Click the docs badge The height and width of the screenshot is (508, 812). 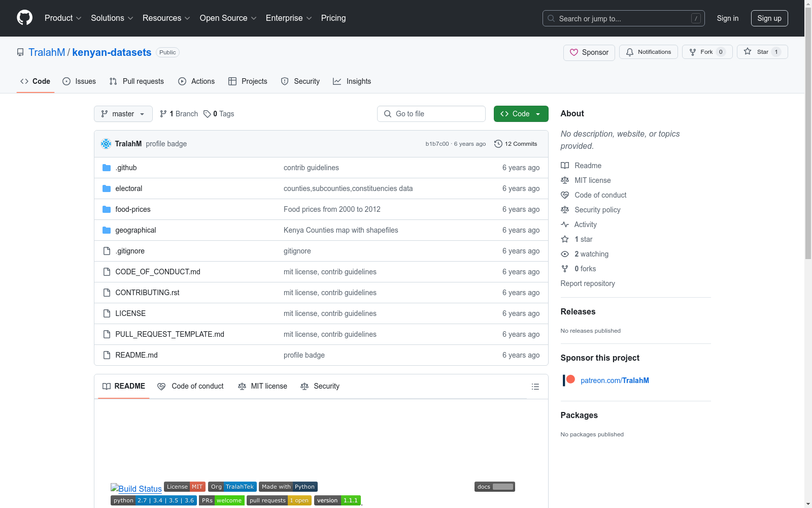point(495,487)
